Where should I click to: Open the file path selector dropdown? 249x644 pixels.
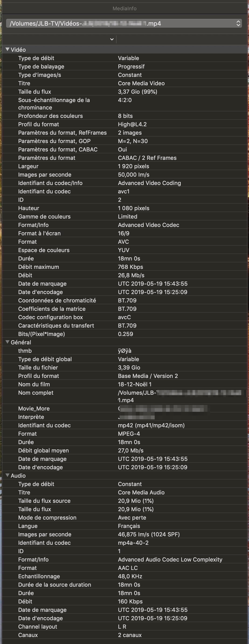tap(238, 24)
